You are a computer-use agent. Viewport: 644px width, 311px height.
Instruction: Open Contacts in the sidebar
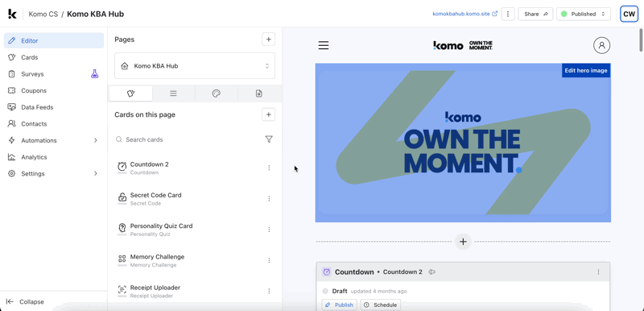54,123
